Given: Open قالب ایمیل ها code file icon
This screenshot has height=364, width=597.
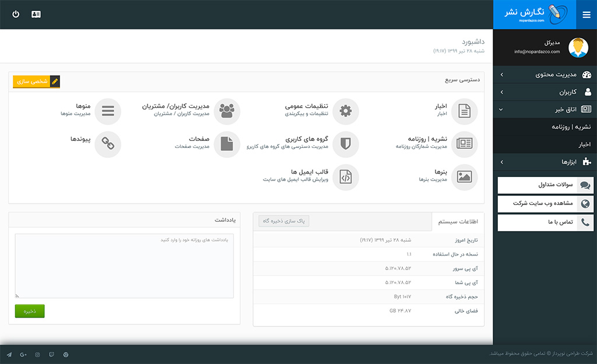Looking at the screenshot, I should point(346,177).
